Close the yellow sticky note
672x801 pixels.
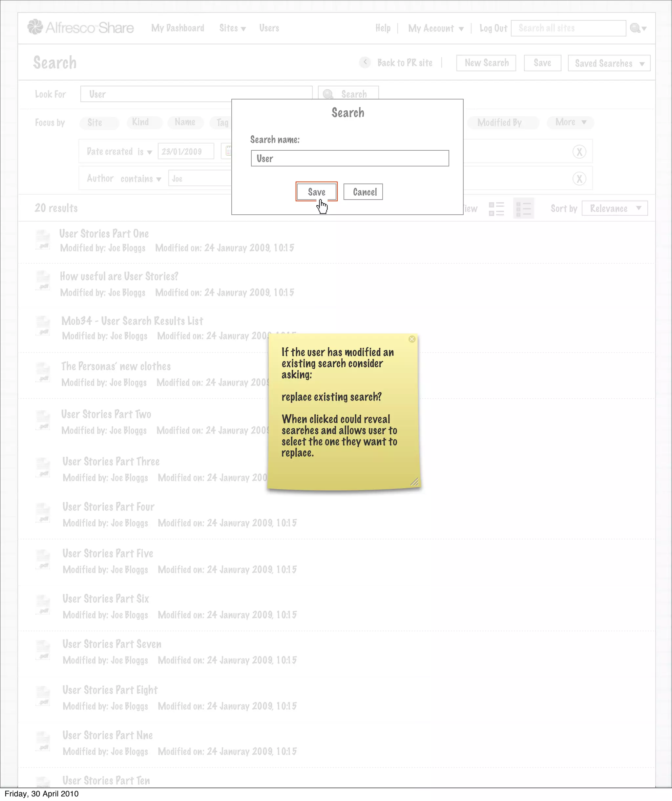tap(412, 339)
